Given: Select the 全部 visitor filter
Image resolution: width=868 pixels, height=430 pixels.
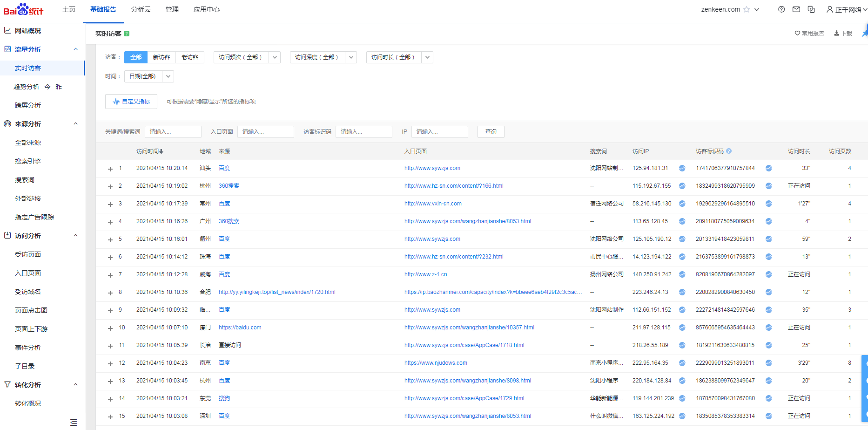Looking at the screenshot, I should 136,57.
